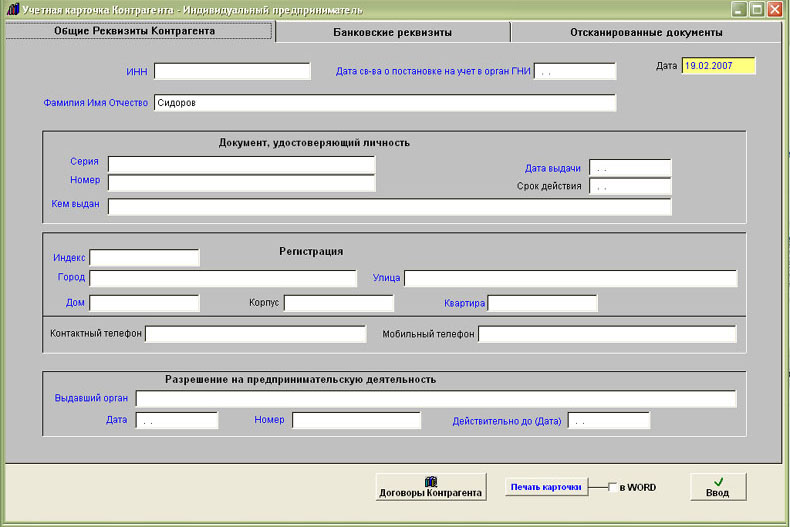Click Печать карточки button

point(546,487)
